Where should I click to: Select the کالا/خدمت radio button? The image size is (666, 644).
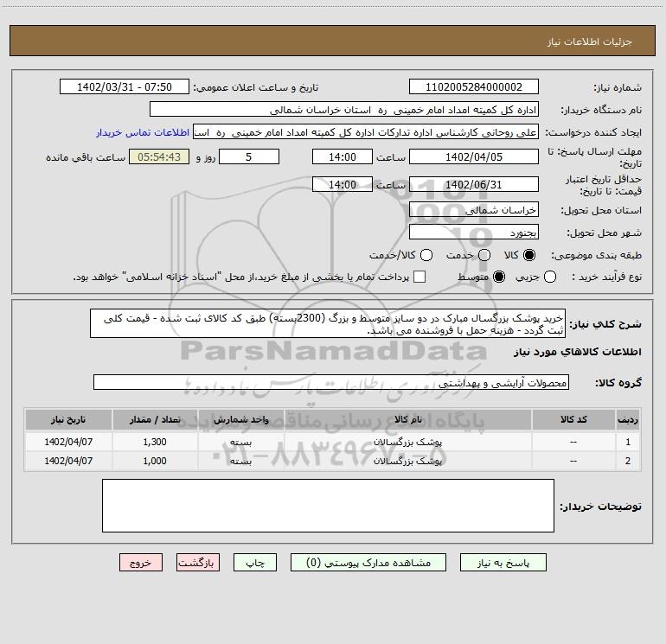tap(426, 255)
